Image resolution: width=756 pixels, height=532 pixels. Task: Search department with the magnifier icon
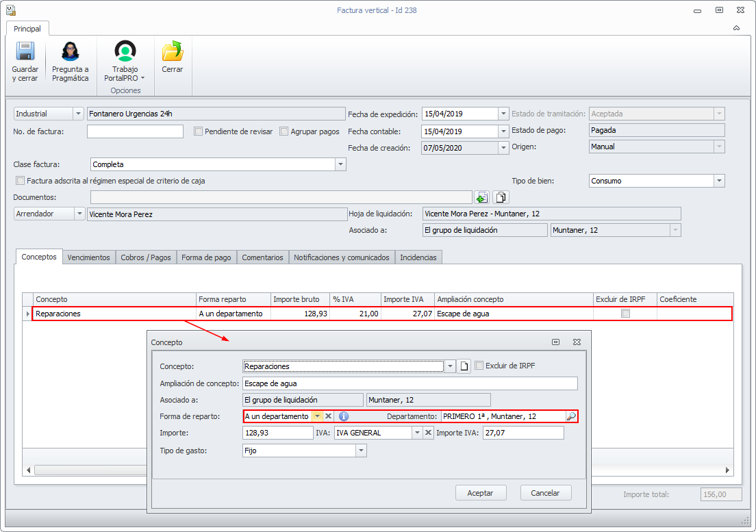[571, 416]
